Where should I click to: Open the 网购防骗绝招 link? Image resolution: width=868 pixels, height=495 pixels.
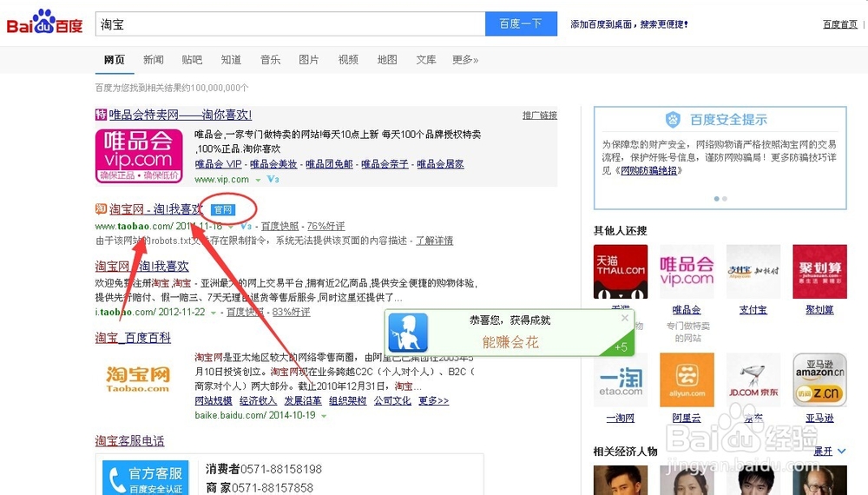click(648, 170)
